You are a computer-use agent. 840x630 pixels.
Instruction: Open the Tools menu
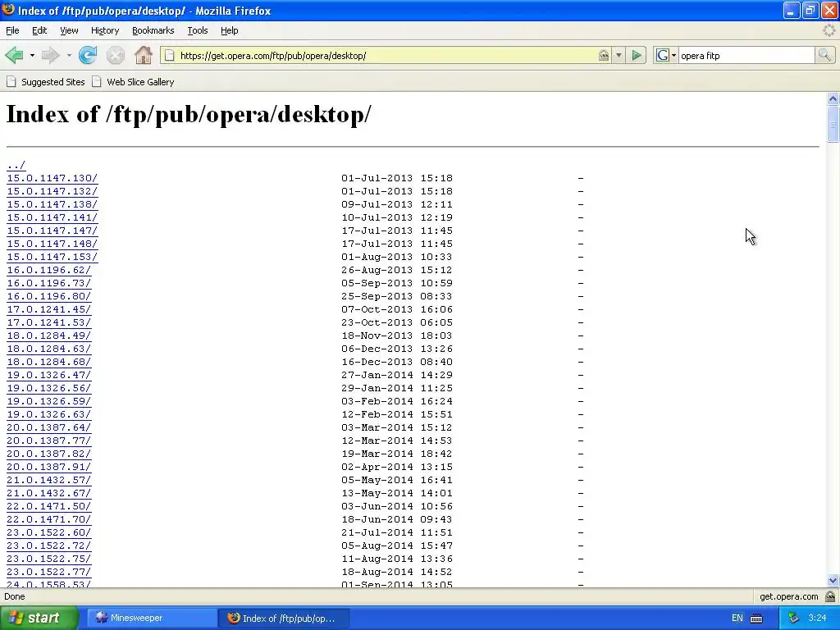pos(198,30)
